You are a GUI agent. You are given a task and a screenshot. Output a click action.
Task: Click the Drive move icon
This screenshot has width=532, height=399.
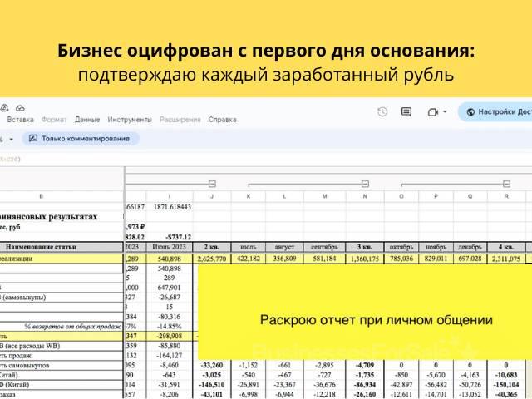(x=4, y=108)
